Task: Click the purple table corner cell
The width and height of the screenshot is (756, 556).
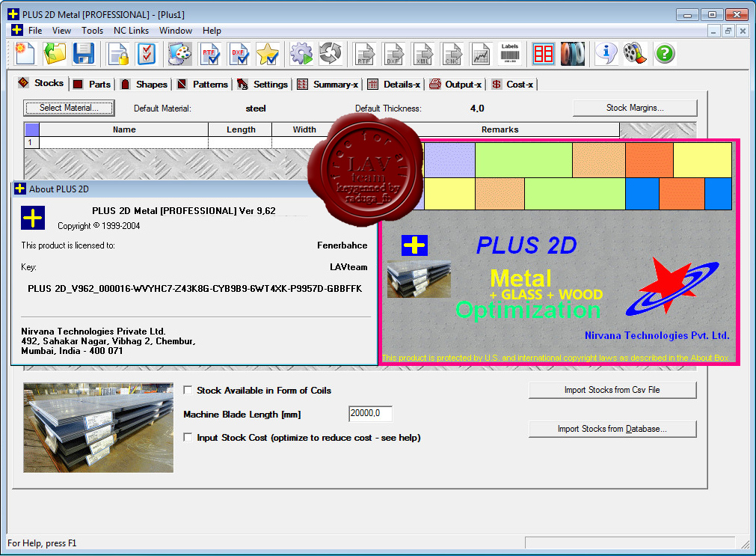Action: pyautogui.click(x=32, y=129)
